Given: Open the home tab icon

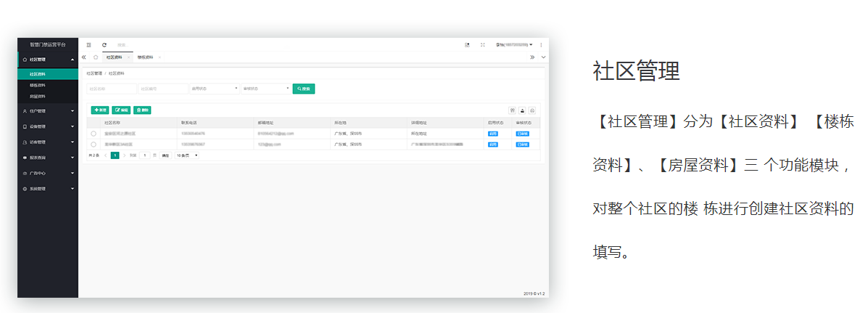Looking at the screenshot, I should (95, 57).
